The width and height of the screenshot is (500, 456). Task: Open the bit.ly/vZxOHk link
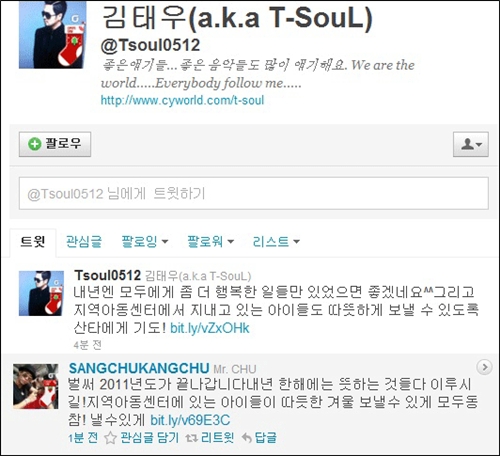(210, 328)
